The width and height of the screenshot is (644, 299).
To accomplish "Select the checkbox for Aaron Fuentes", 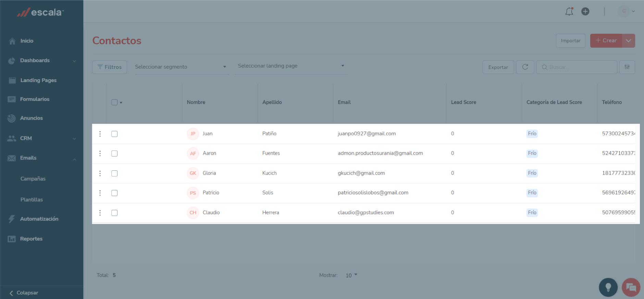I will click(x=114, y=153).
